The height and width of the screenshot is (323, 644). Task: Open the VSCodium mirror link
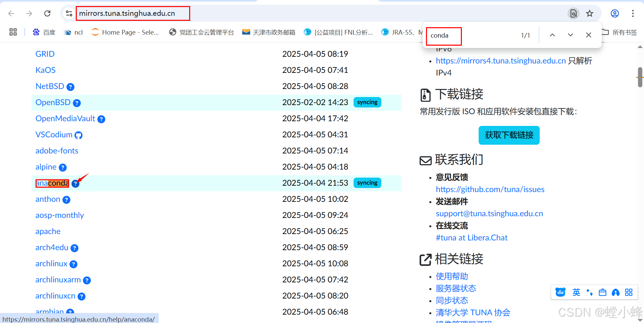point(54,135)
